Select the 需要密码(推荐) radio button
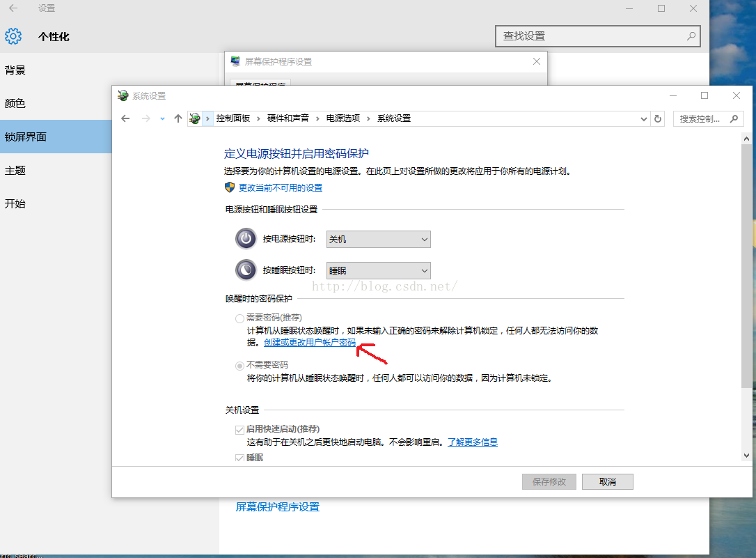The width and height of the screenshot is (756, 558). tap(239, 318)
